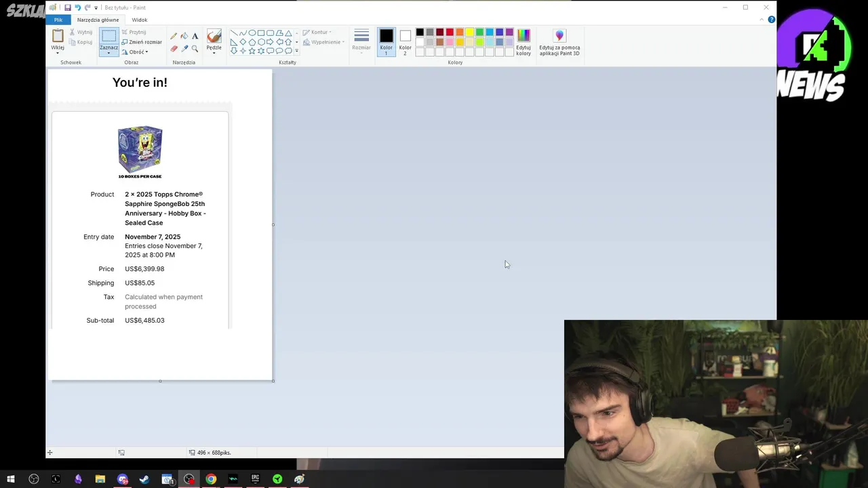Open the Windows Start menu
Image resolution: width=868 pixels, height=488 pixels.
11,479
